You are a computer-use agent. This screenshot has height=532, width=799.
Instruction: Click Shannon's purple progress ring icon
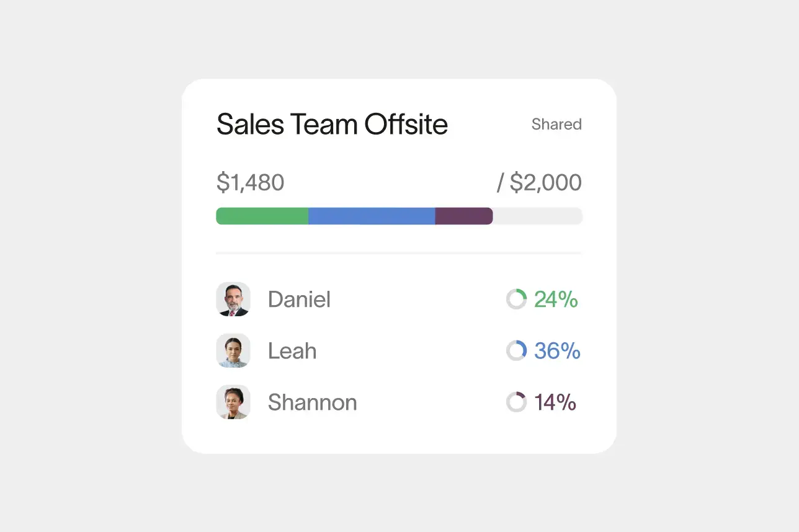516,402
